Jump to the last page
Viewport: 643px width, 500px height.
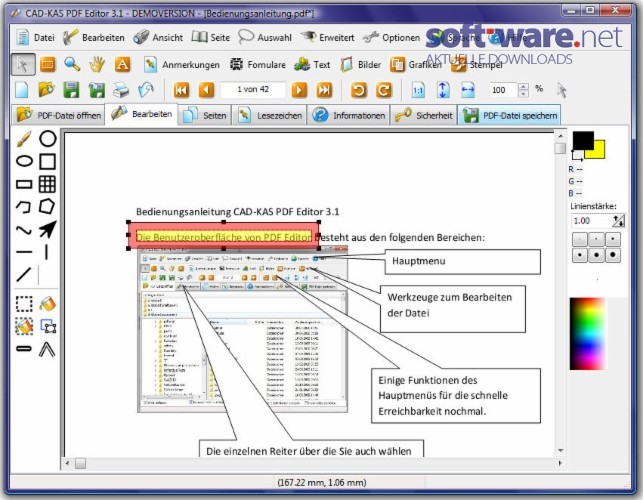point(324,90)
